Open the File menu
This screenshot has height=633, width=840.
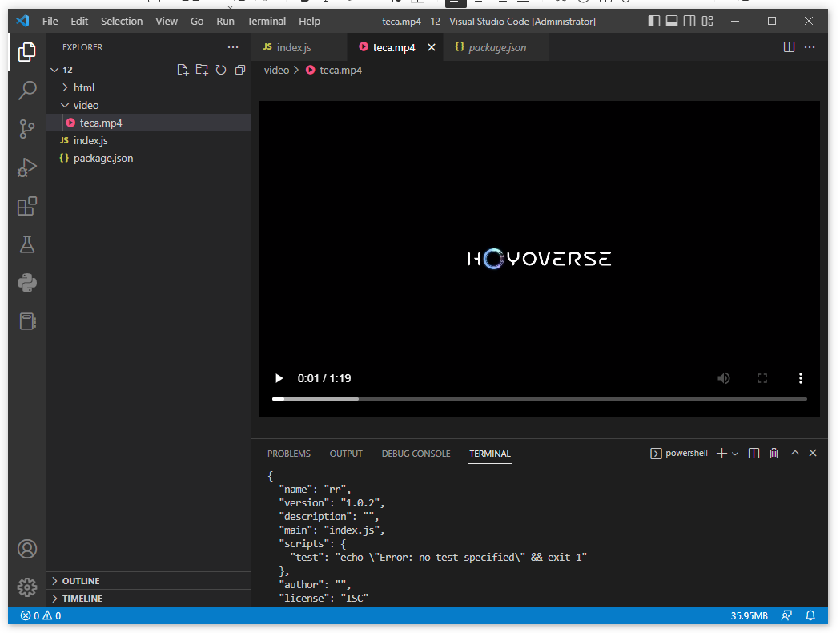tap(50, 21)
